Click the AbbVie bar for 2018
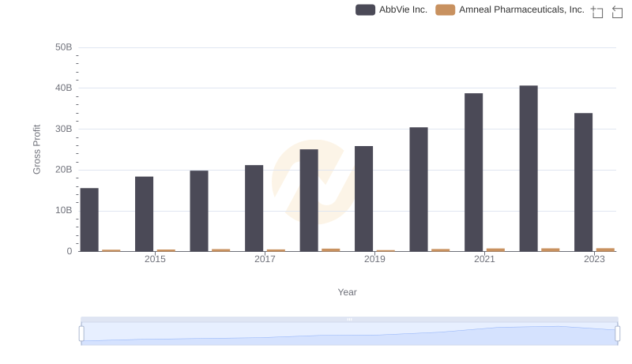 [x=309, y=201]
